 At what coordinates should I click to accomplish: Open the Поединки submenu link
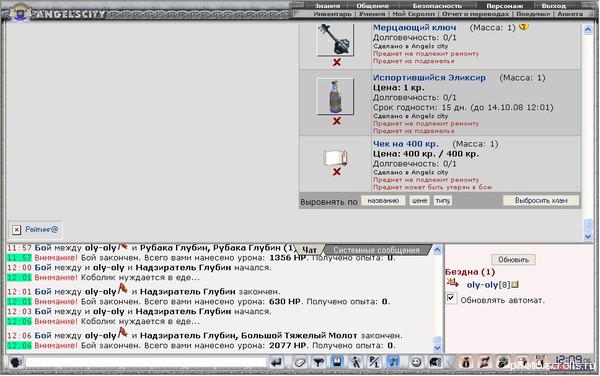pyautogui.click(x=533, y=14)
